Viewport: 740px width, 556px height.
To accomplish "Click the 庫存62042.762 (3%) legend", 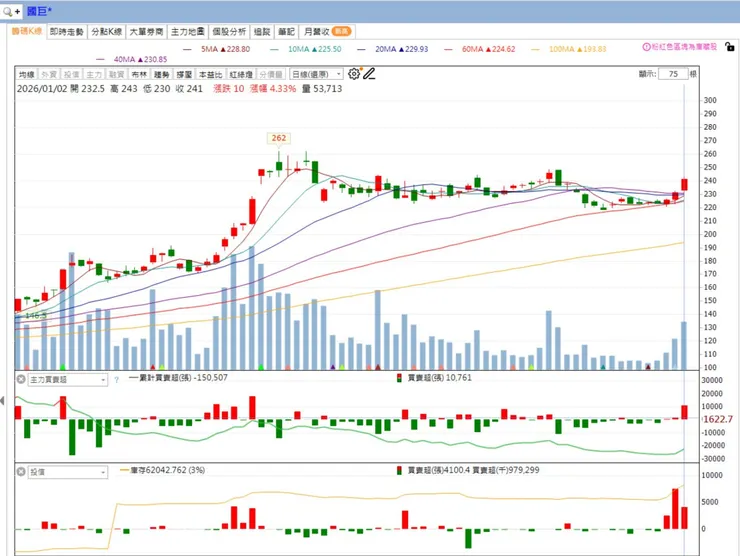I will (163, 470).
